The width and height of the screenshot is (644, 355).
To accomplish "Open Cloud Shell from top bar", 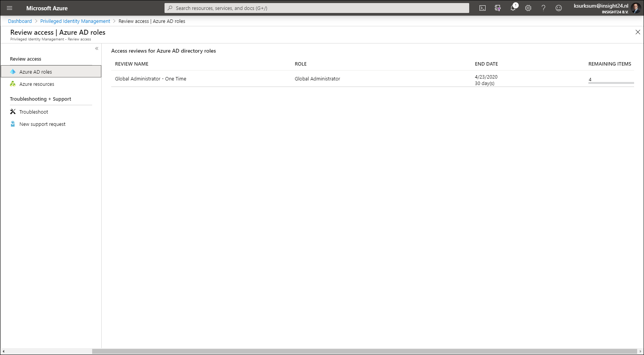I will coord(483,8).
